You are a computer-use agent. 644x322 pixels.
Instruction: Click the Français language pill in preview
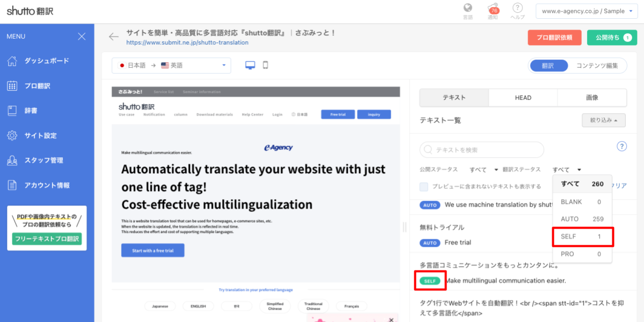pos(352,306)
